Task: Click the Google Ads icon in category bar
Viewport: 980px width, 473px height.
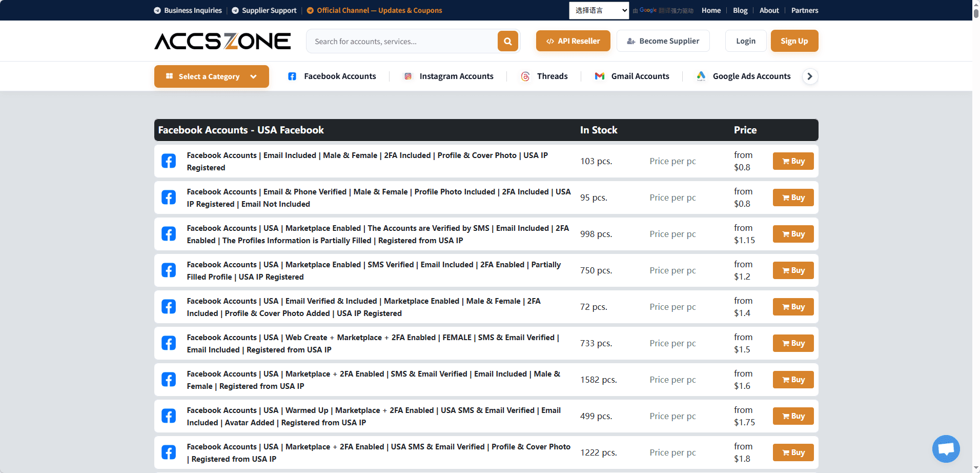Action: (x=701, y=76)
